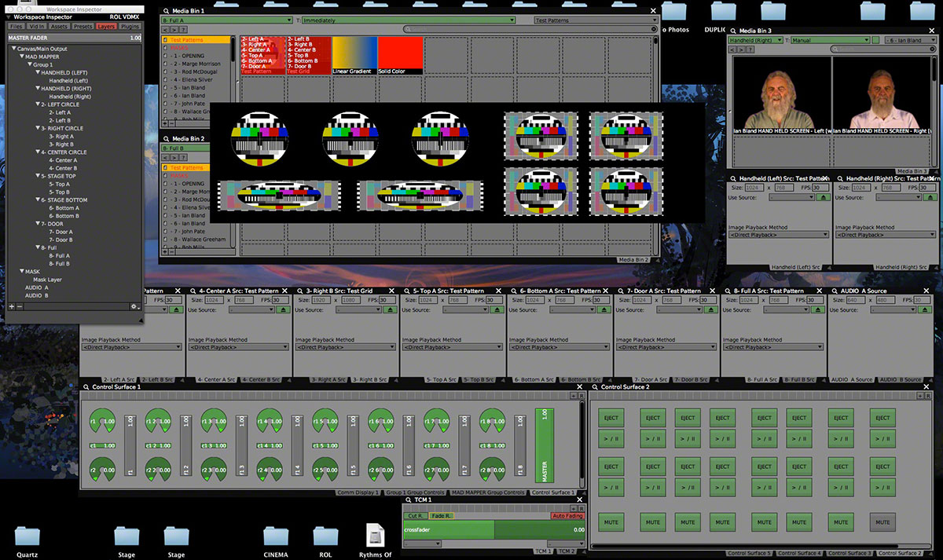Open the Manual trigger dropdown in Media Bin 3

[831, 39]
